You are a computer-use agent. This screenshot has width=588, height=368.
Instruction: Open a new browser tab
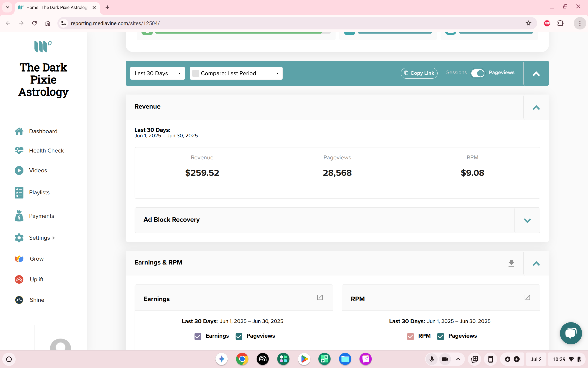tap(107, 7)
